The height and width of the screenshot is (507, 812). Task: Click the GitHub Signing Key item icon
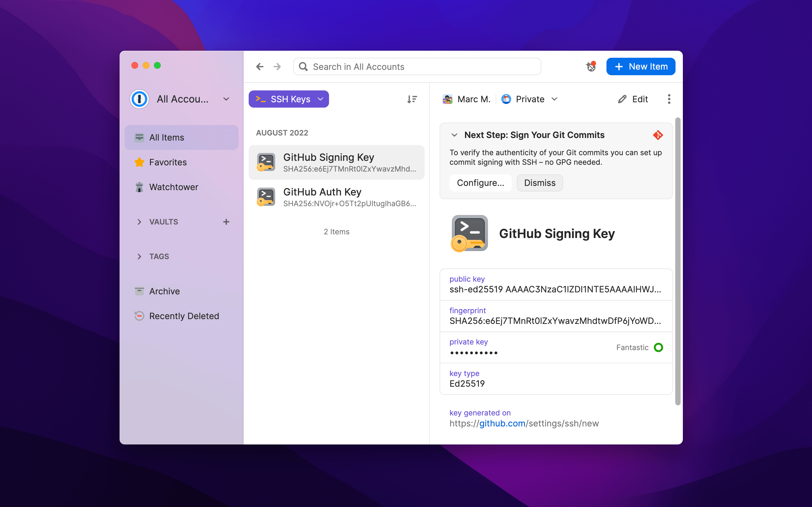coord(266,162)
